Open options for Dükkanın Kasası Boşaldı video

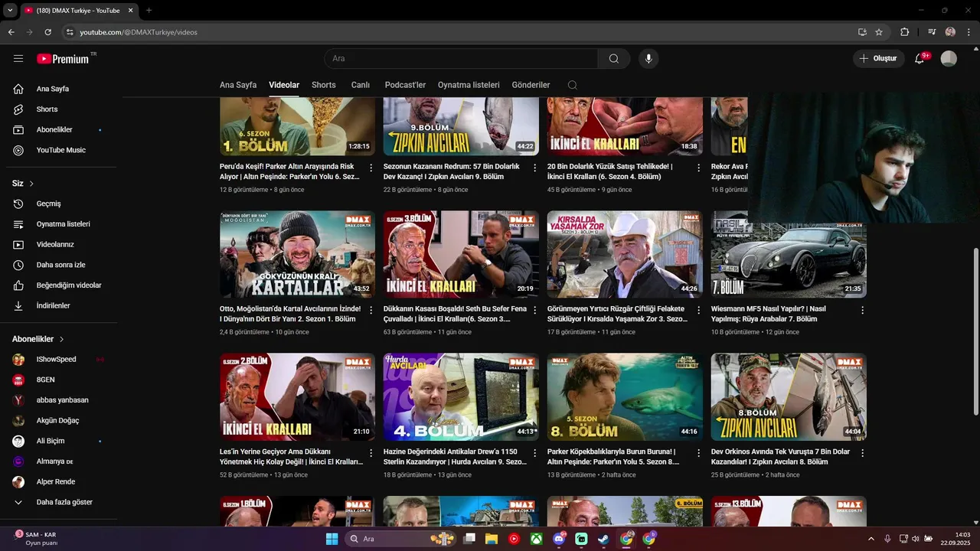pos(535,310)
